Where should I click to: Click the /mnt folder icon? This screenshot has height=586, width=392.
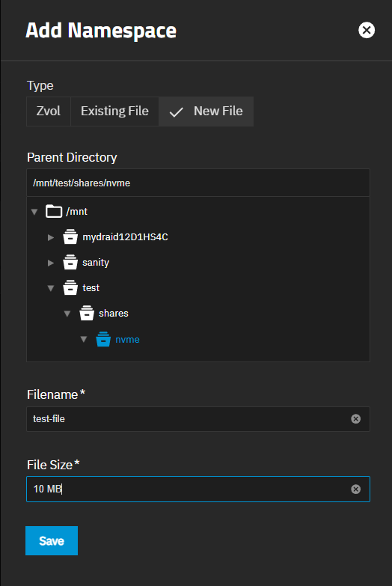tap(54, 211)
